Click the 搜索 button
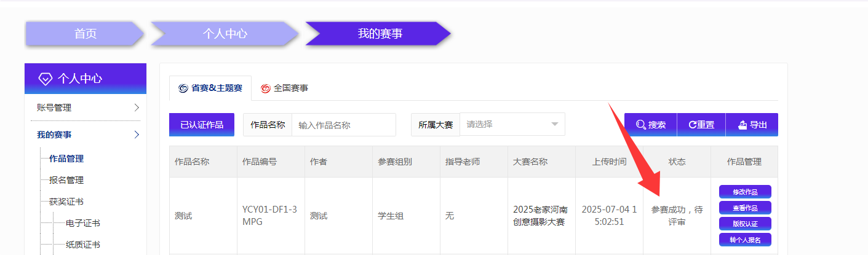The width and height of the screenshot is (868, 255). pyautogui.click(x=650, y=125)
